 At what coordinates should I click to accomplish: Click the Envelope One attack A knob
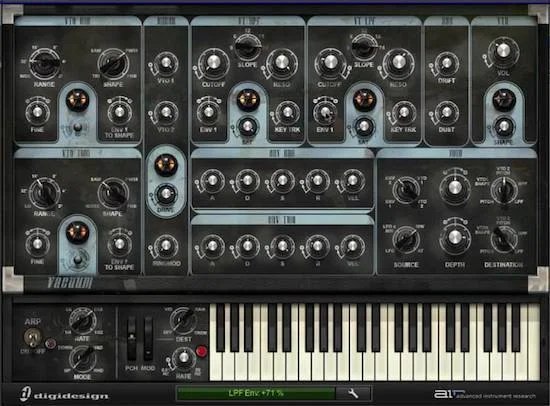(x=213, y=180)
